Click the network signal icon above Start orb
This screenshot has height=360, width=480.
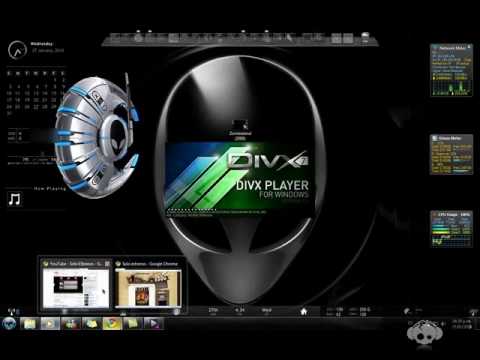[11, 312]
